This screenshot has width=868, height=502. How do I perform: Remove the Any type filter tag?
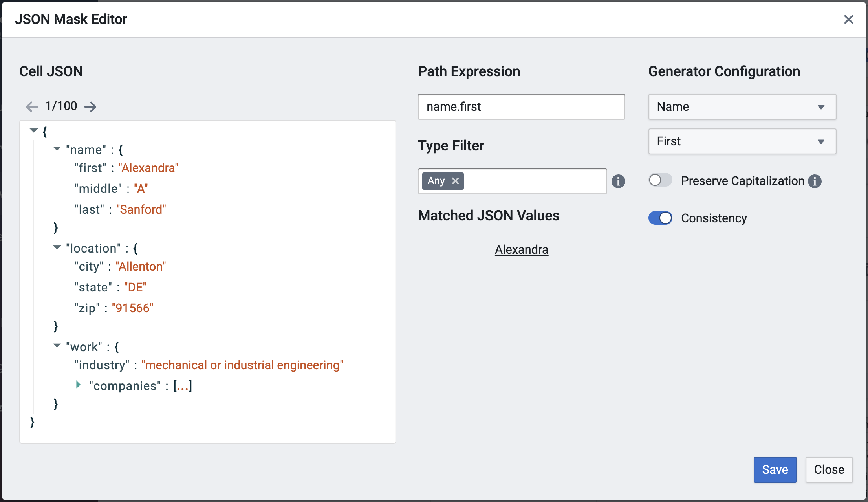[455, 181]
